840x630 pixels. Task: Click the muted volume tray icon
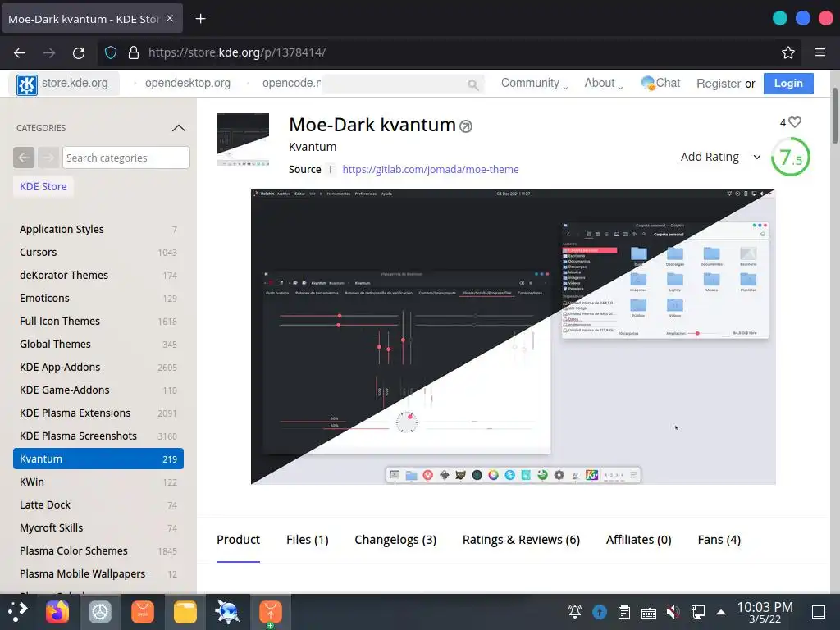point(673,611)
